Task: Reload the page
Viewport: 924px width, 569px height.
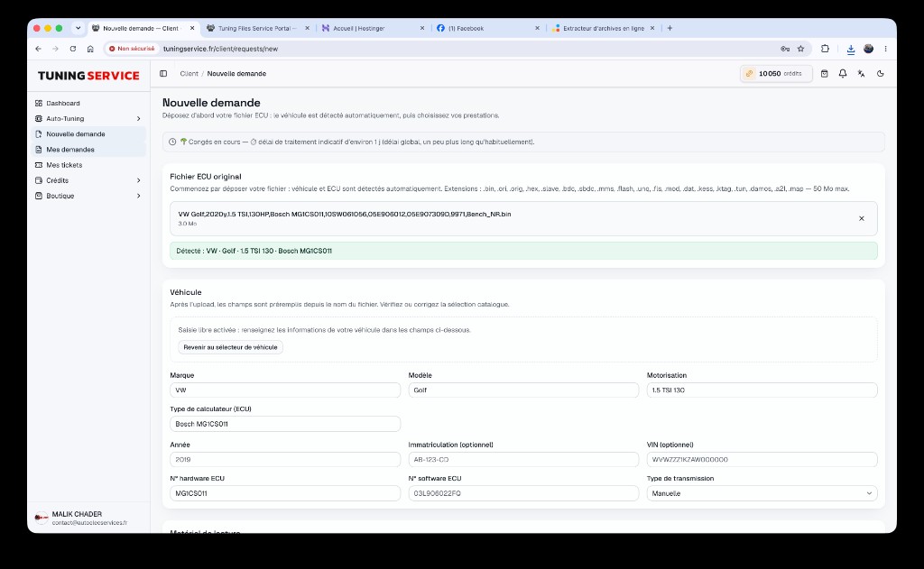Action: pos(72,49)
